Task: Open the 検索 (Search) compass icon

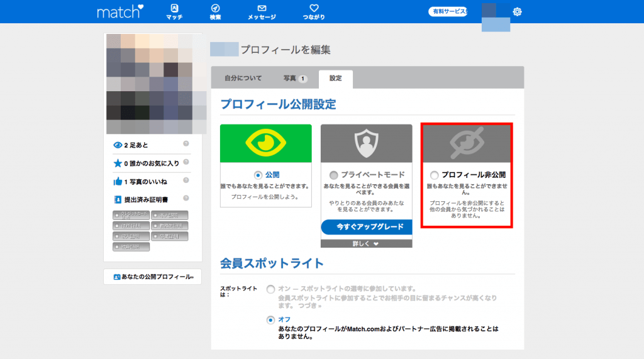Action: 215,8
